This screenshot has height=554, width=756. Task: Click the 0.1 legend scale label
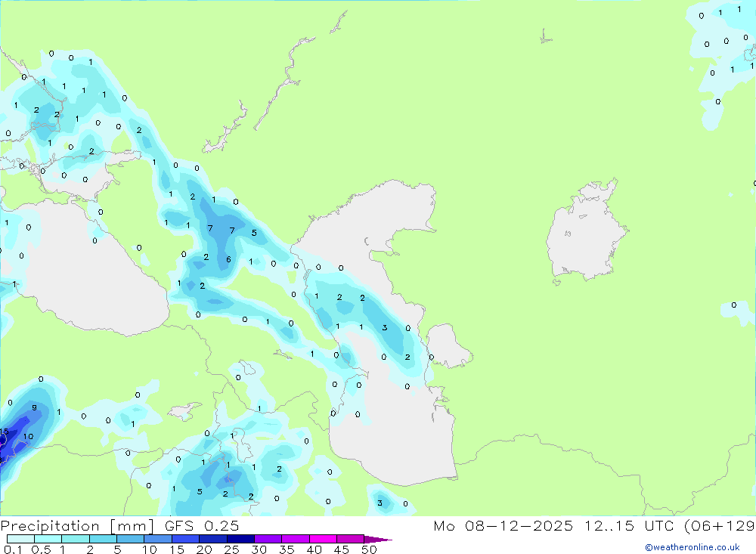pyautogui.click(x=13, y=549)
